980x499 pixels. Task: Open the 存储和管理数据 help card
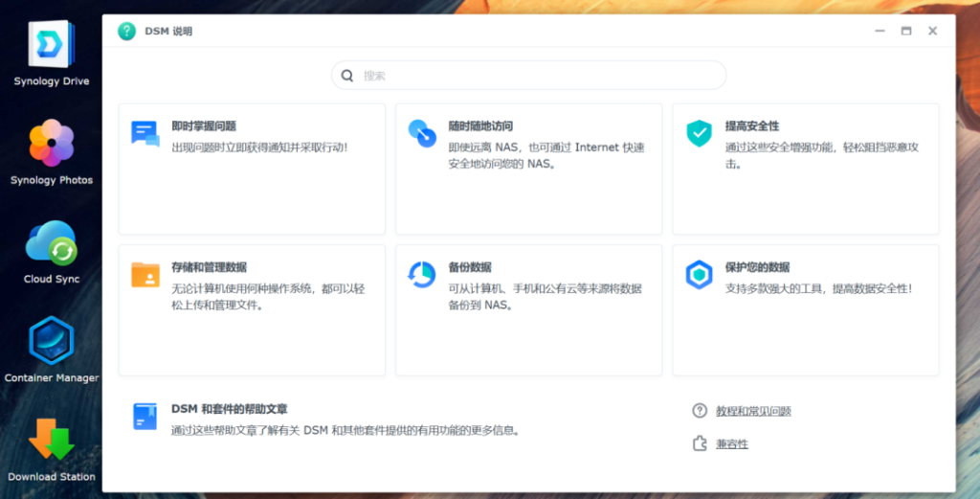(252, 310)
